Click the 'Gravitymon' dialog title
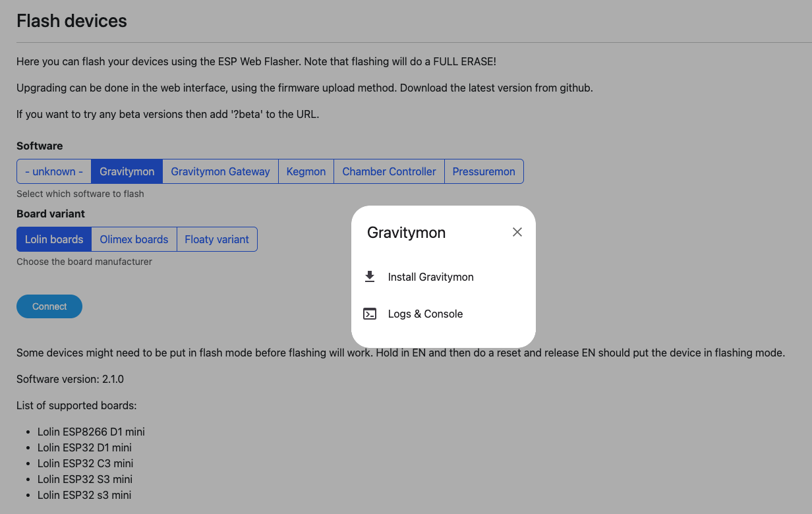The height and width of the screenshot is (514, 812). (406, 233)
